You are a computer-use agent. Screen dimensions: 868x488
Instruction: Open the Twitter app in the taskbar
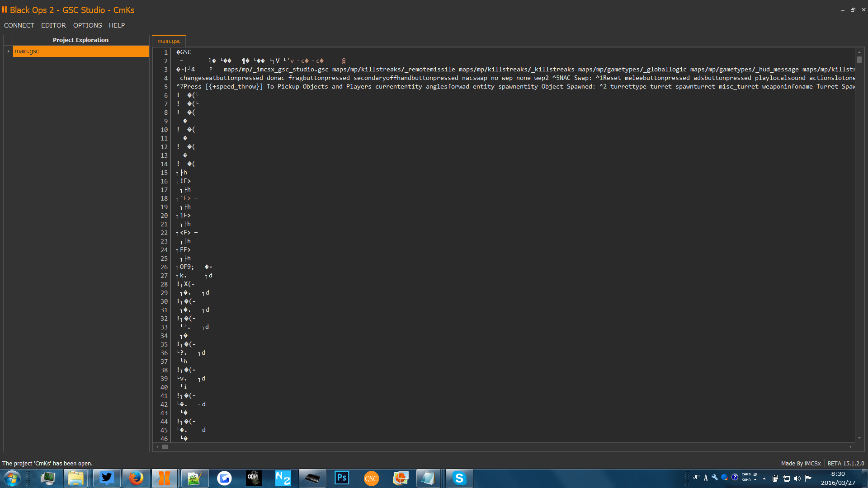coord(107,478)
